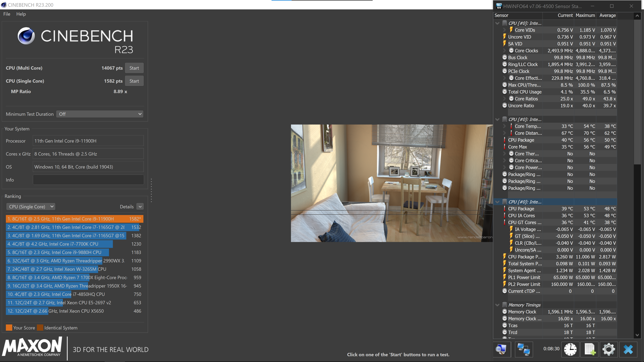The height and width of the screenshot is (362, 644).
Task: Collapse the highlighted third CPU [#0] group
Action: (497, 202)
